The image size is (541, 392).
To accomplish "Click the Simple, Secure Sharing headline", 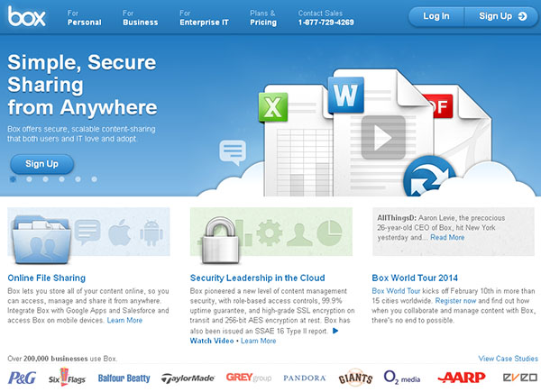I will tap(82, 85).
